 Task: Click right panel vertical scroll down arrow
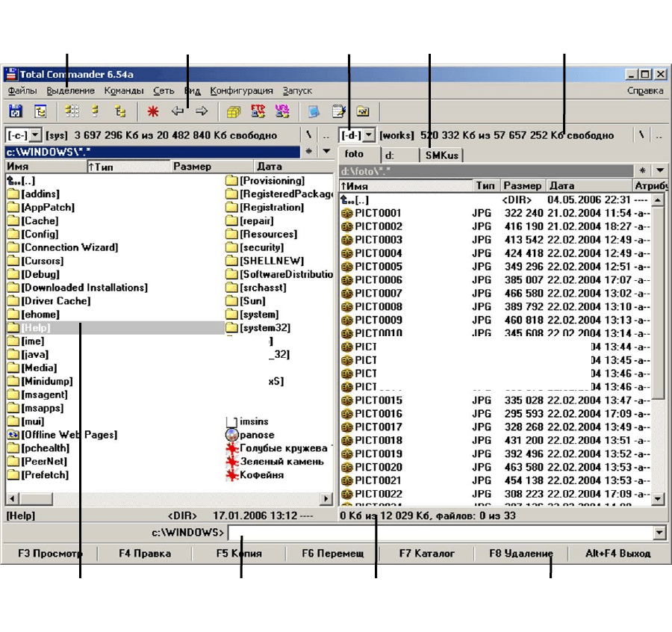658,499
